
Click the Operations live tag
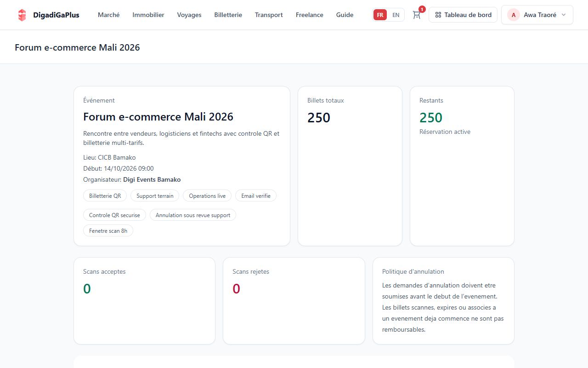click(207, 195)
